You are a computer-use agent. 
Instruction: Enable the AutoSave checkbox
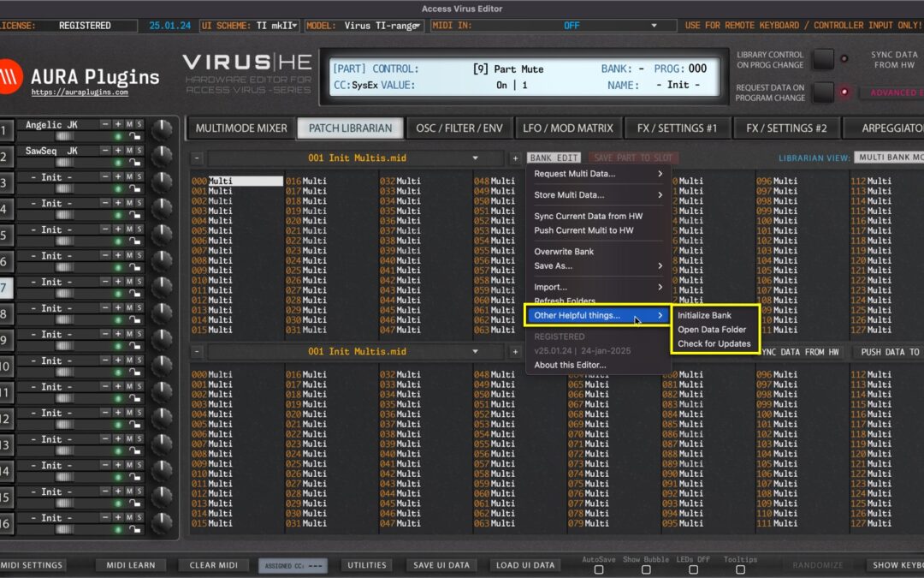coord(599,569)
